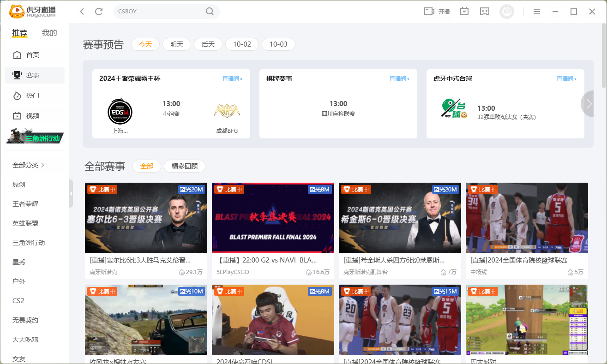Open 直播间 link for 棋牌赛事
The width and height of the screenshot is (607, 364).
400,79
